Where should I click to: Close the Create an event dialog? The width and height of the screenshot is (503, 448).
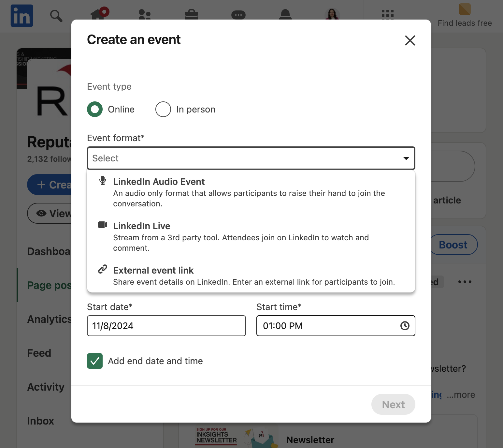coord(410,40)
